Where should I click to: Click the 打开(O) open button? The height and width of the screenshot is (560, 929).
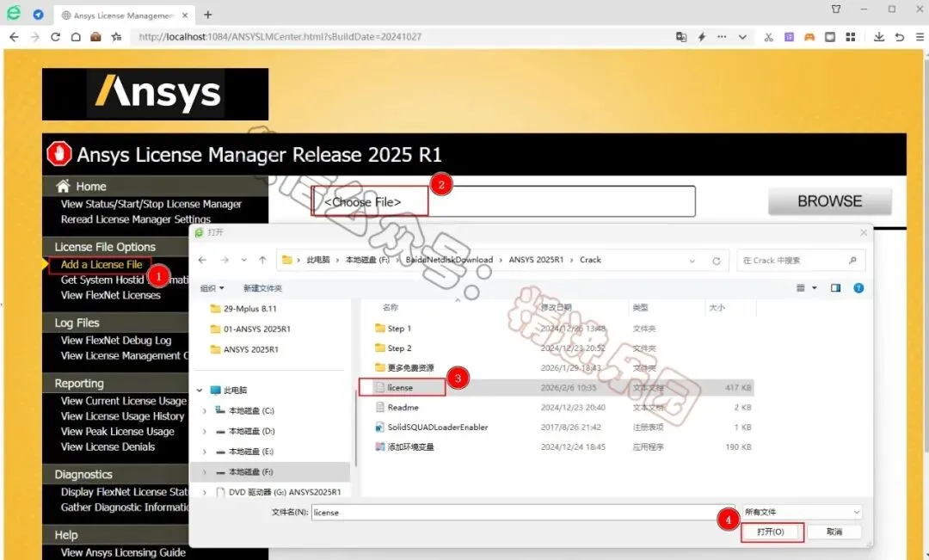pos(772,532)
